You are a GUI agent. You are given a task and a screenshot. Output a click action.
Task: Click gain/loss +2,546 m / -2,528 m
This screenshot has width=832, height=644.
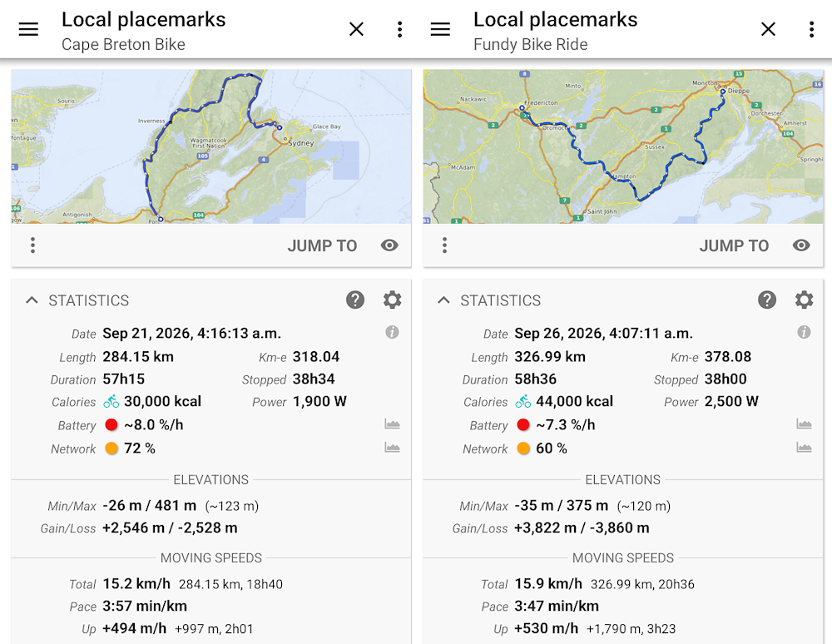point(170,528)
